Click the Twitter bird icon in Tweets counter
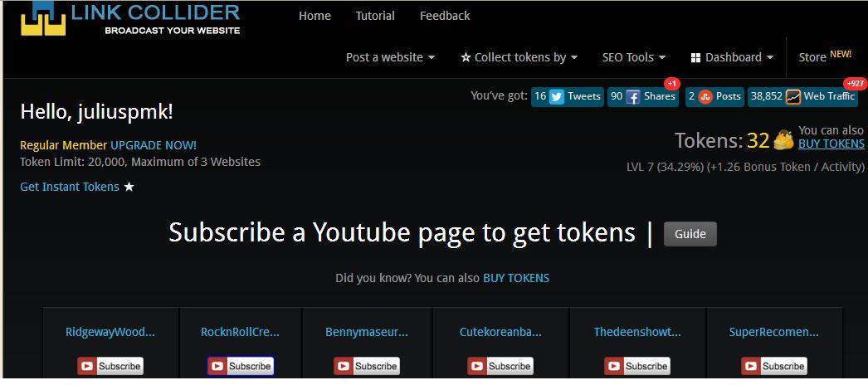The height and width of the screenshot is (385, 868). (557, 97)
